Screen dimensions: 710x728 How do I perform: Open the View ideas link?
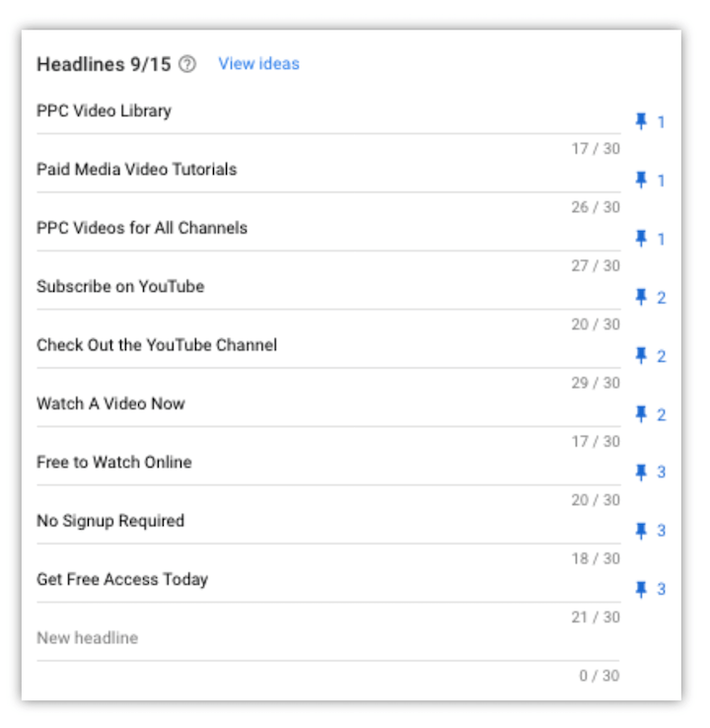(259, 63)
